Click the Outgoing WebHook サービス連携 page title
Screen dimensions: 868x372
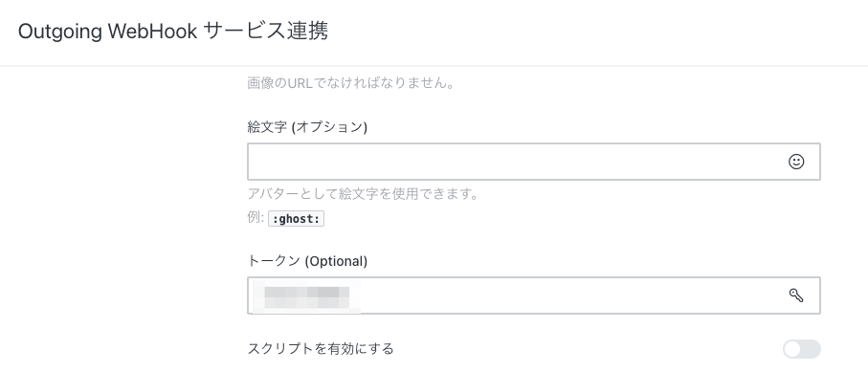(172, 32)
